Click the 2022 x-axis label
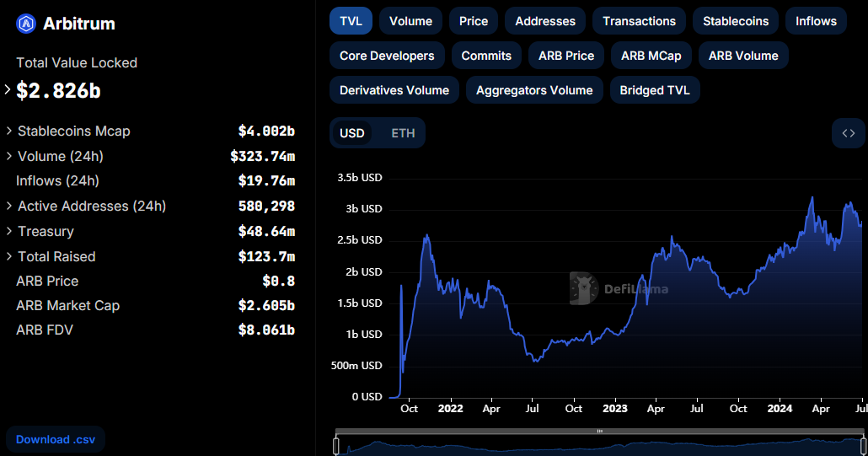 (450, 409)
